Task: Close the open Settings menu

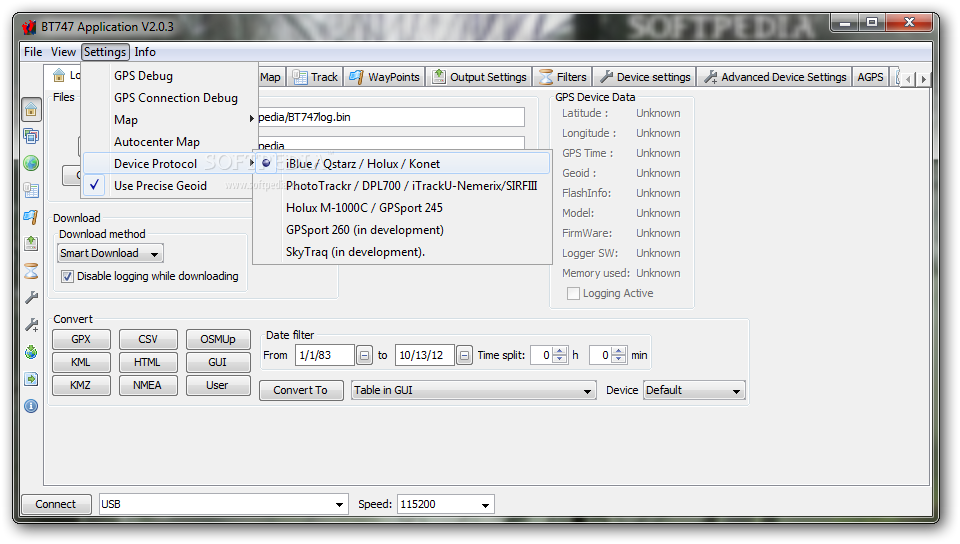Action: pos(105,52)
